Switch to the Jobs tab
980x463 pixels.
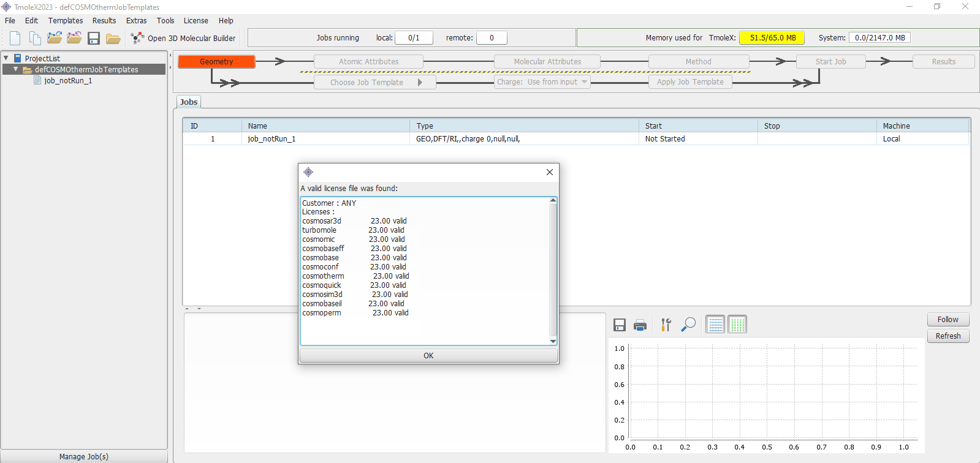tap(189, 102)
